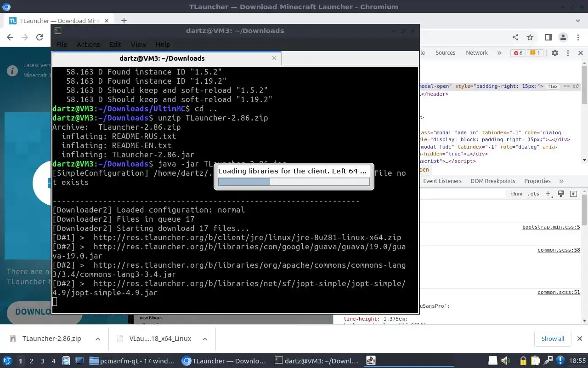This screenshot has width=588, height=368.
Task: Switch to the Network tab in DevTools
Action: click(x=477, y=53)
